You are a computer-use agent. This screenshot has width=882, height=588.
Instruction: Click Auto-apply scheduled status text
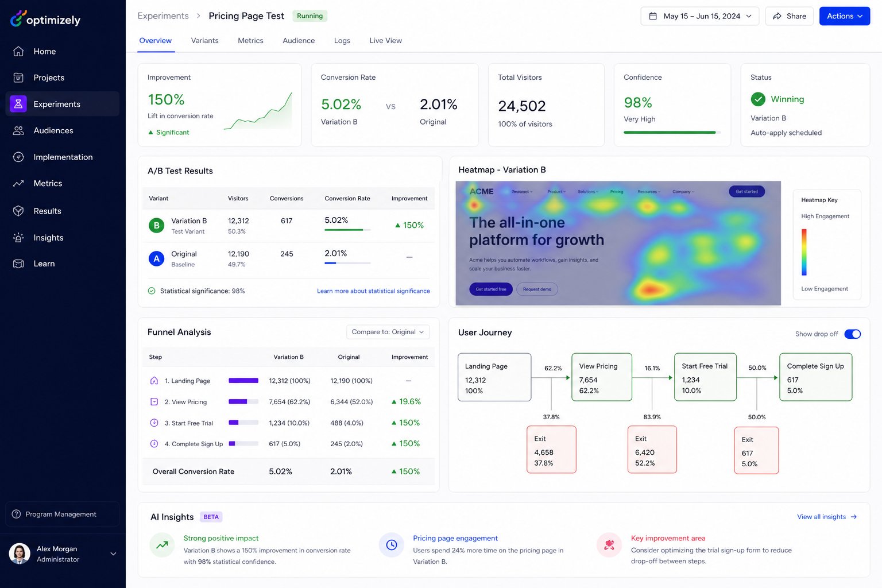[x=786, y=133]
